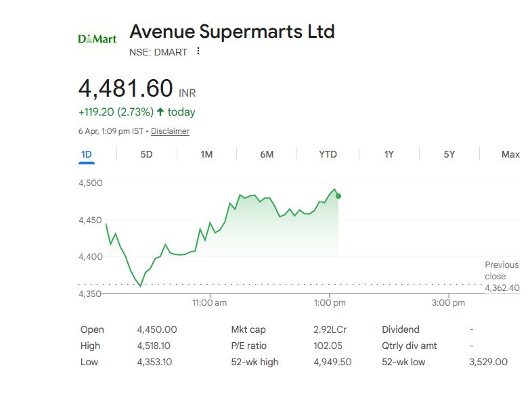Click the DMart company logo
This screenshot has height=397, width=532.
pos(97,39)
